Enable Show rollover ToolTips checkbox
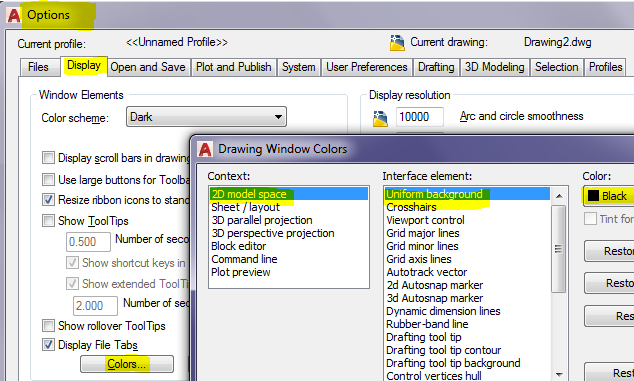Image resolution: width=634 pixels, height=381 pixels. pos(49,326)
